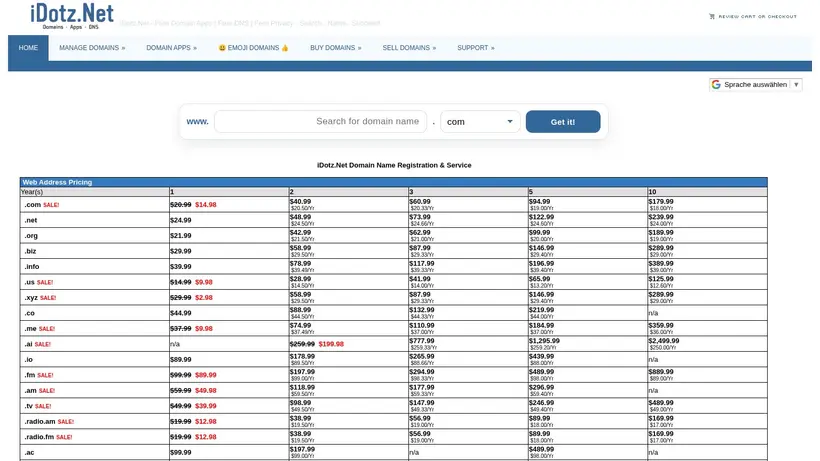
Task: Click the .io 1-year price $89.99
Action: 180,360
